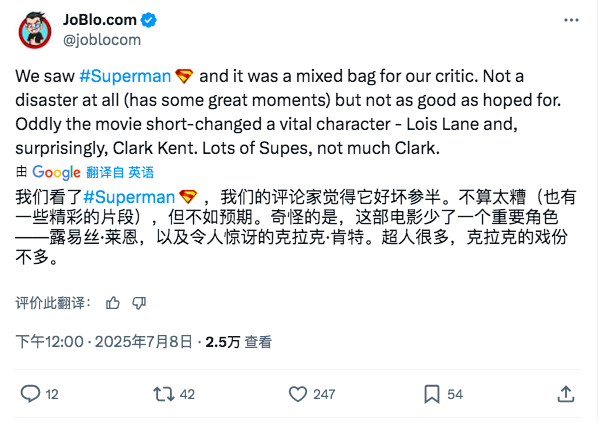Click the reply comment bubble icon
This screenshot has width=600, height=422.
[30, 394]
